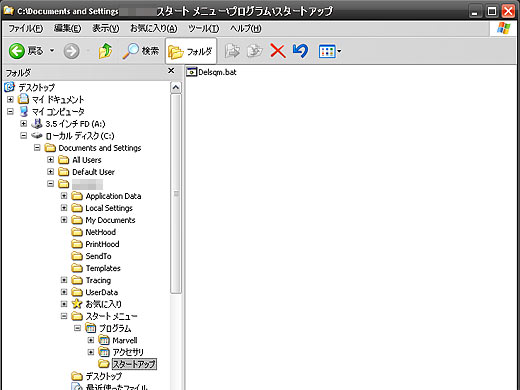Viewport: 520px width, 390px height.
Task: Open the ファイル(F) menu
Action: click(26, 29)
